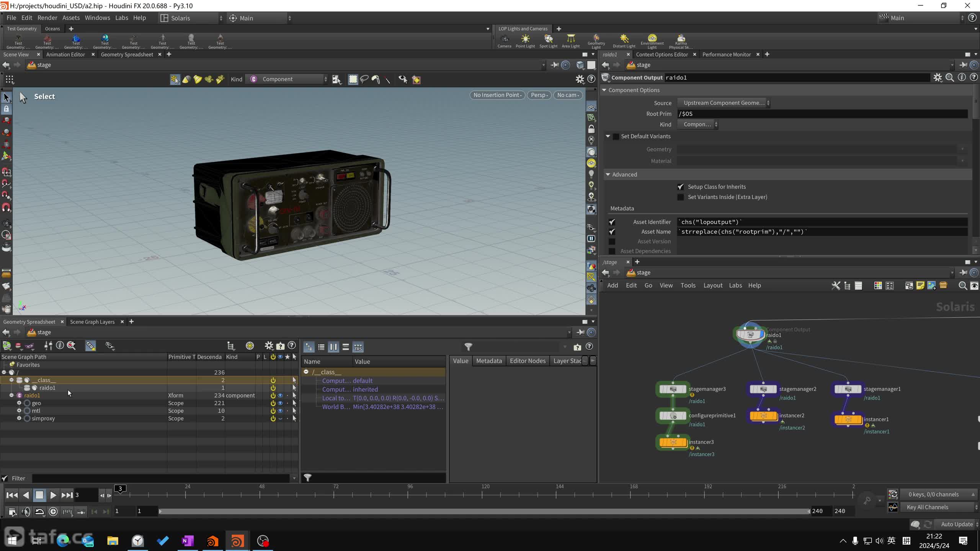Jump to the first frame of timeline
This screenshot has height=551, width=980.
tap(12, 495)
